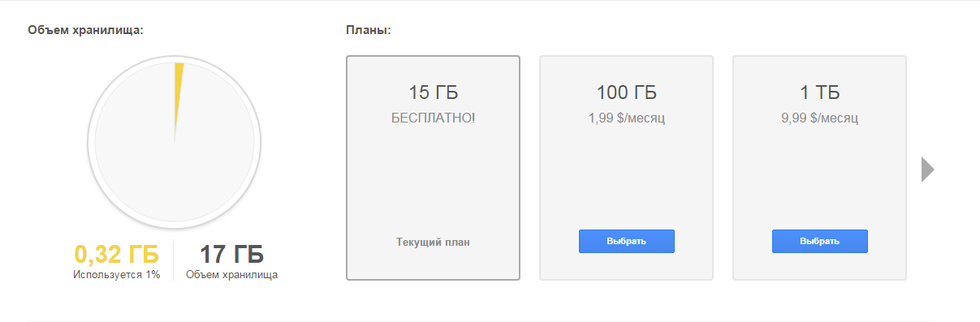Click the 100 ГБ plan title

pos(627,92)
